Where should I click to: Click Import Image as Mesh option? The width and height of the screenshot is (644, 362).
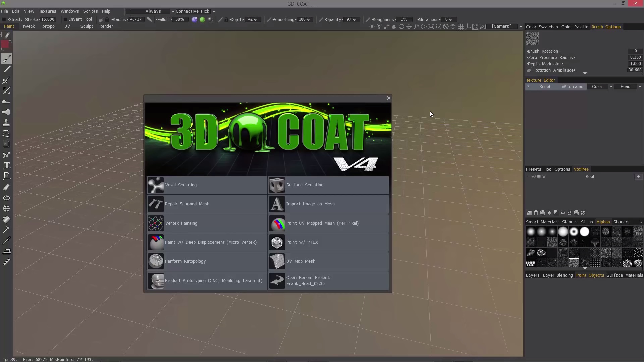(x=328, y=204)
